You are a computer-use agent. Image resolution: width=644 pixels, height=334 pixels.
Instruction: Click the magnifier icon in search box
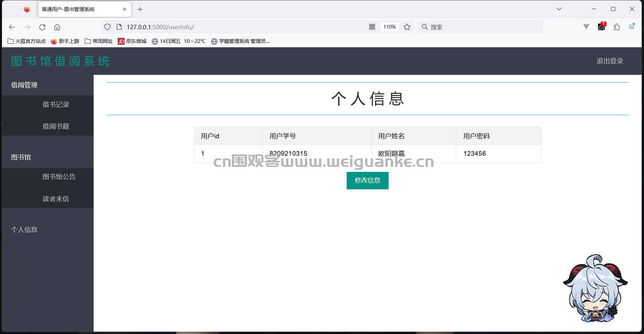click(x=425, y=27)
